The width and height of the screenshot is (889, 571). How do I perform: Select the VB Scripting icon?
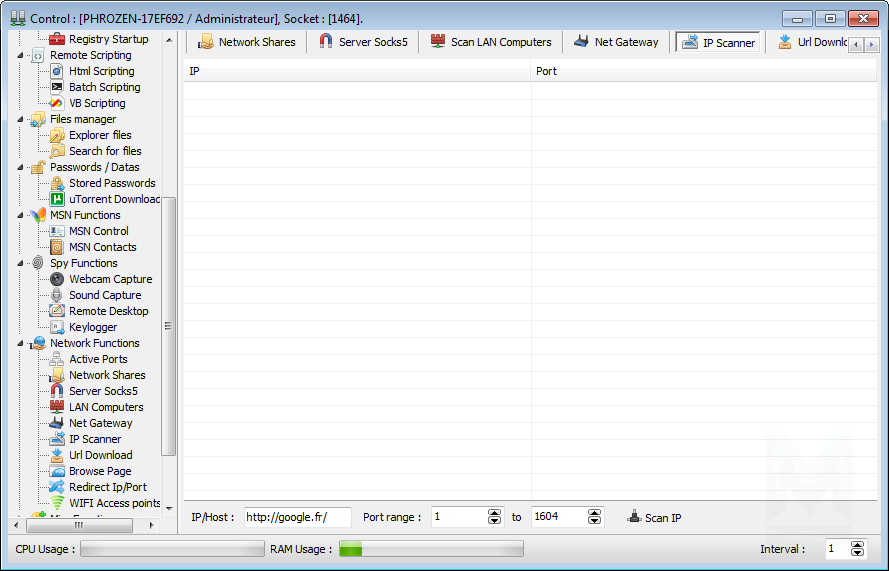point(57,103)
